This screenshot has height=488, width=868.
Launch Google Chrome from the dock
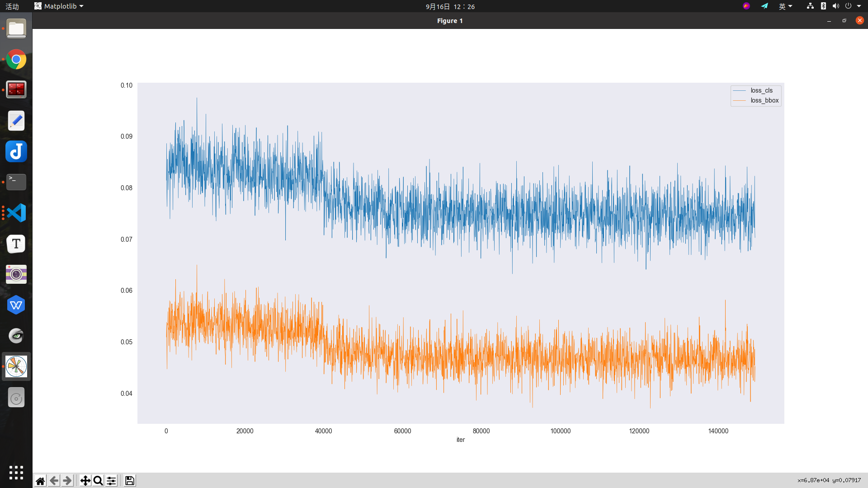(16, 59)
